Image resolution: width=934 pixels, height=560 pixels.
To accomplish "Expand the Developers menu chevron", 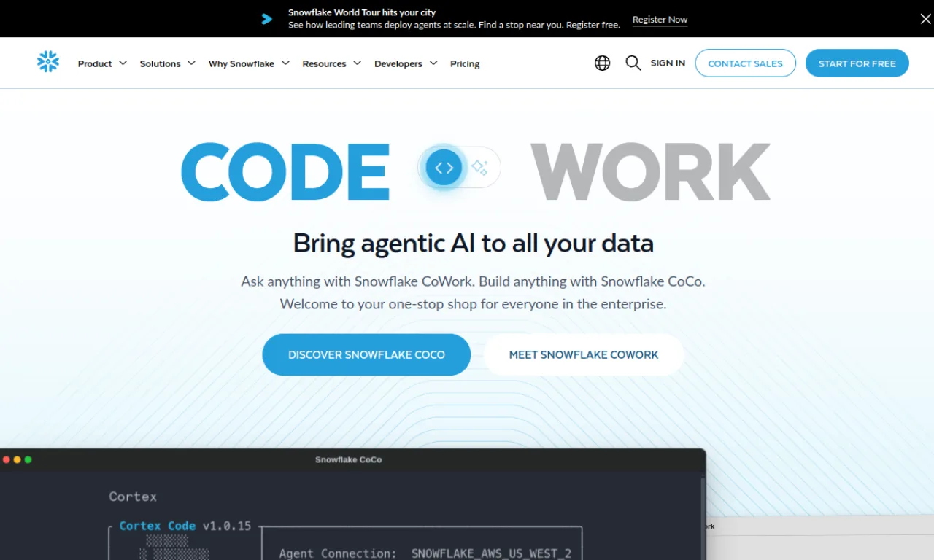I will pos(433,63).
